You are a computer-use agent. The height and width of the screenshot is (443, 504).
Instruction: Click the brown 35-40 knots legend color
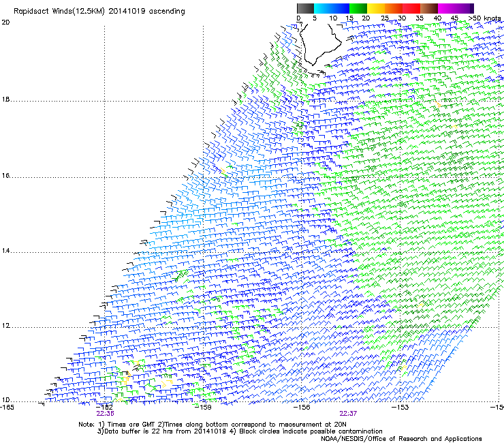[x=429, y=8]
